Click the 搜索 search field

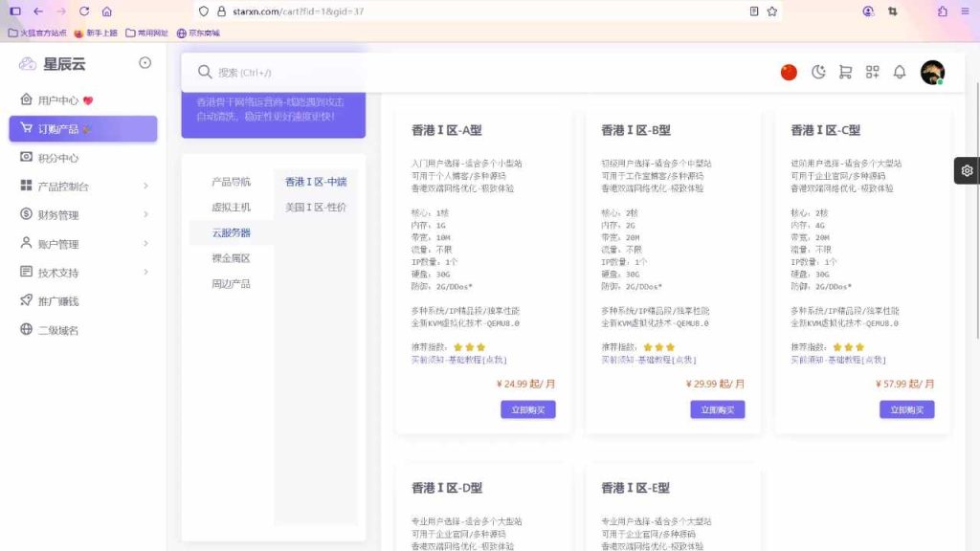383,72
